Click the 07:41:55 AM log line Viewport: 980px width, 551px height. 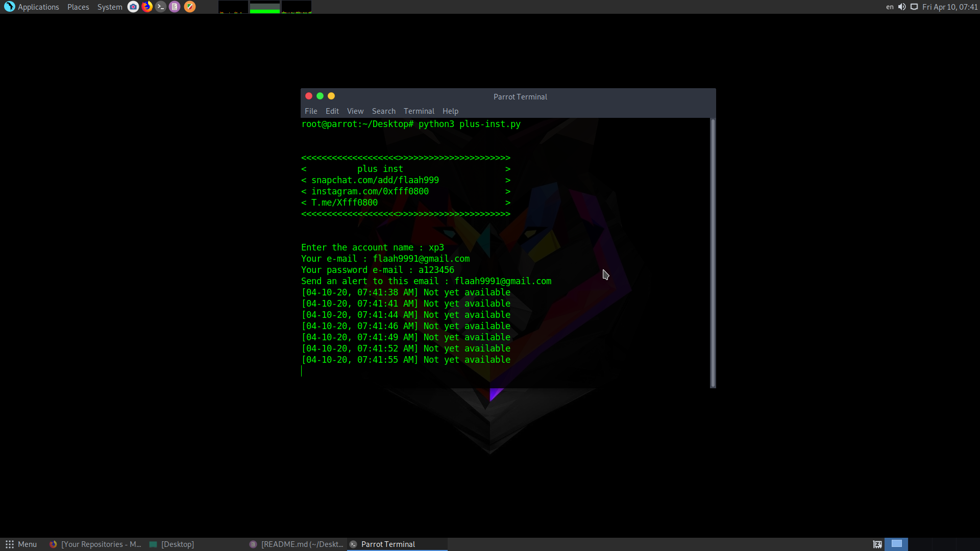(x=406, y=360)
